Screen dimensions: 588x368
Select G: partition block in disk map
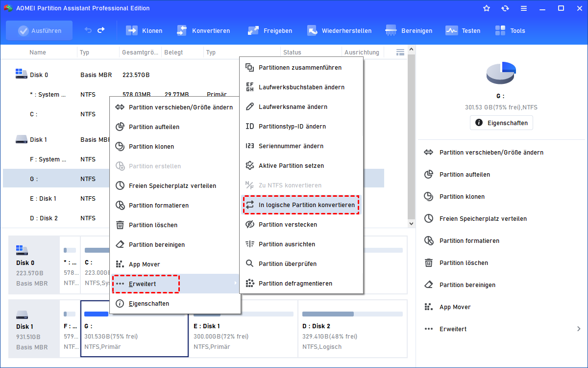click(134, 329)
